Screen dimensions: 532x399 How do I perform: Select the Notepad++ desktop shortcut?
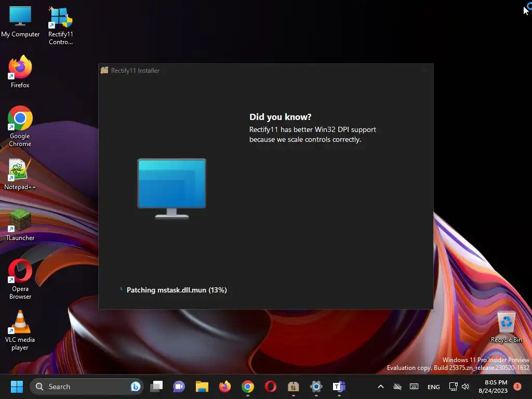(x=20, y=174)
